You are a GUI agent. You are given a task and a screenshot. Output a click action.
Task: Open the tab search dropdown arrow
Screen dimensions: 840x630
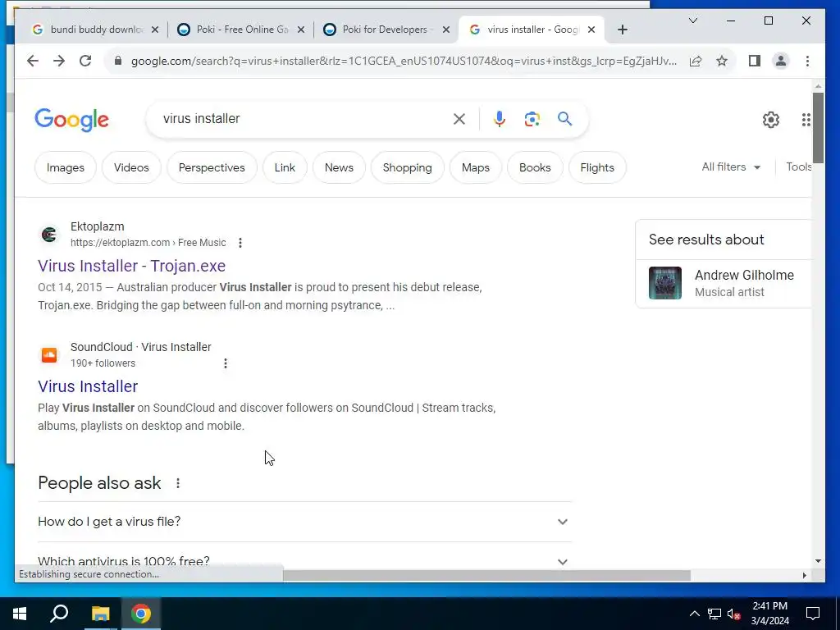tap(692, 21)
